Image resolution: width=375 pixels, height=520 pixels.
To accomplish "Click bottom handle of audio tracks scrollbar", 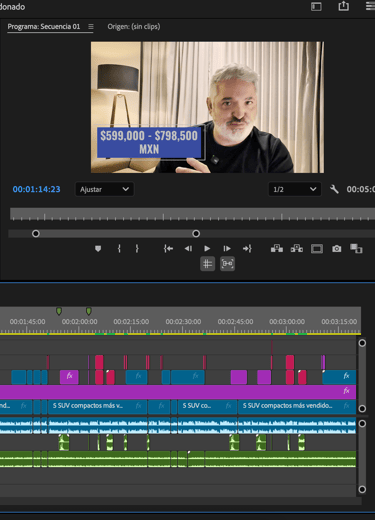I will (x=362, y=489).
